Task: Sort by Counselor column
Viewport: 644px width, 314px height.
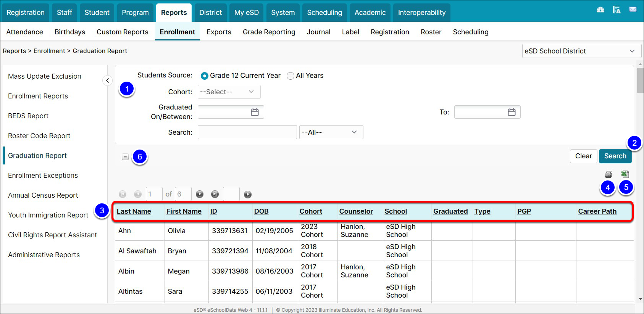Action: click(356, 211)
